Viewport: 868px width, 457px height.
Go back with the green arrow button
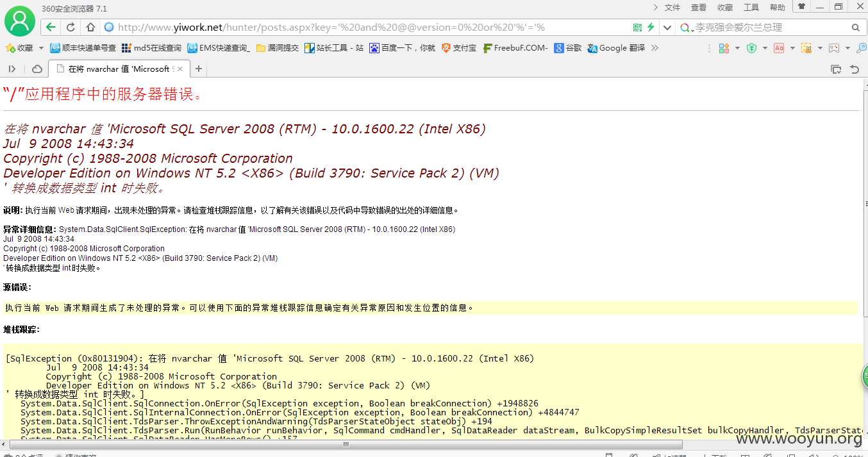pos(51,28)
